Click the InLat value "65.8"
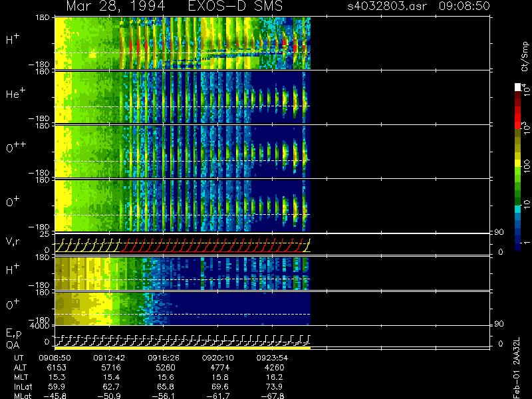 tap(167, 386)
